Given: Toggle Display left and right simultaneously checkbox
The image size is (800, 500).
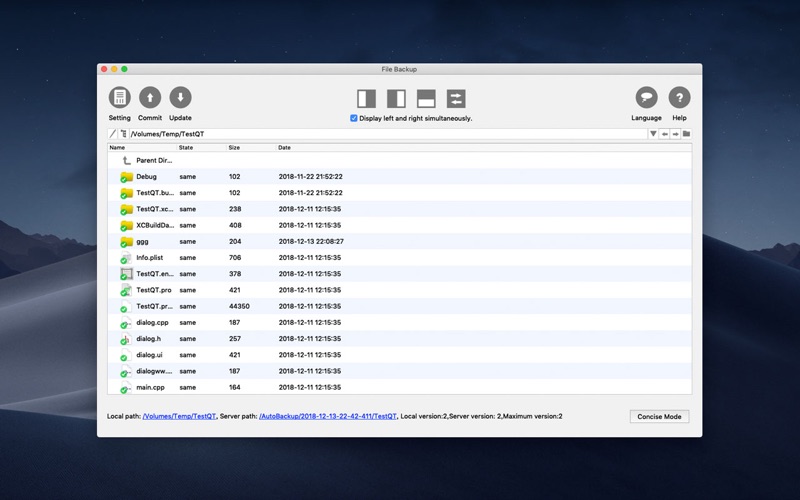Looking at the screenshot, I should coord(354,118).
